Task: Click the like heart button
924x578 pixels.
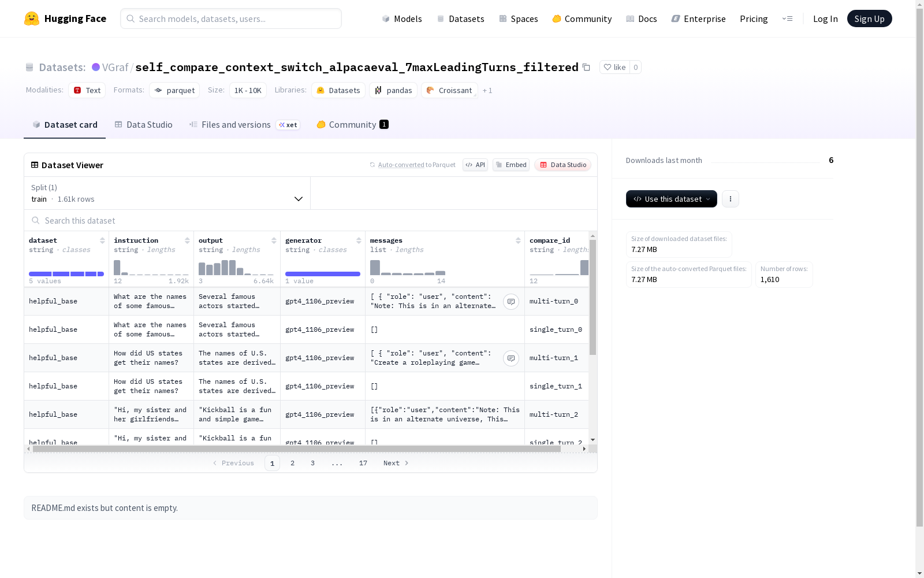Action: pos(614,67)
